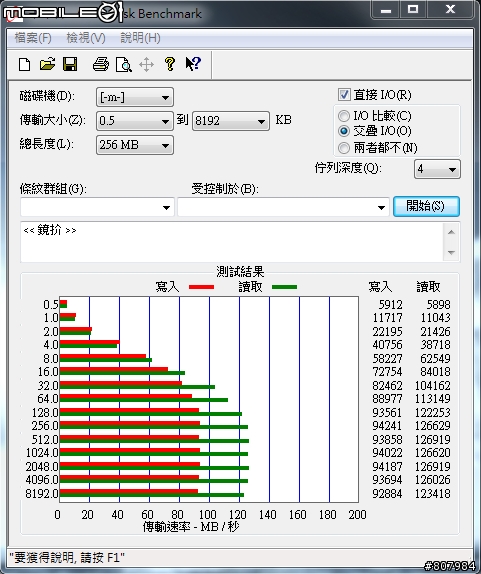Click the read value 126629
This screenshot has height=574, width=481.
coord(432,426)
